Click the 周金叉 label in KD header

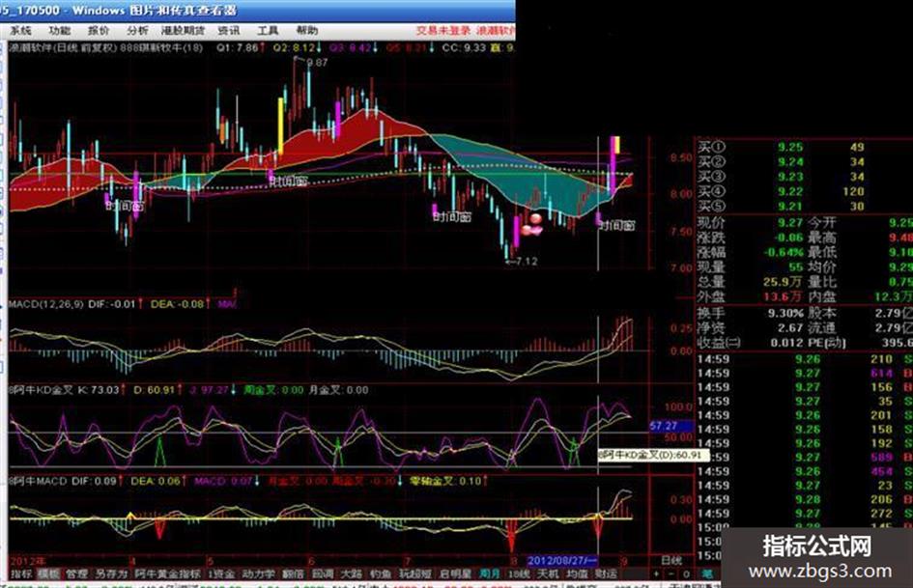click(x=258, y=390)
